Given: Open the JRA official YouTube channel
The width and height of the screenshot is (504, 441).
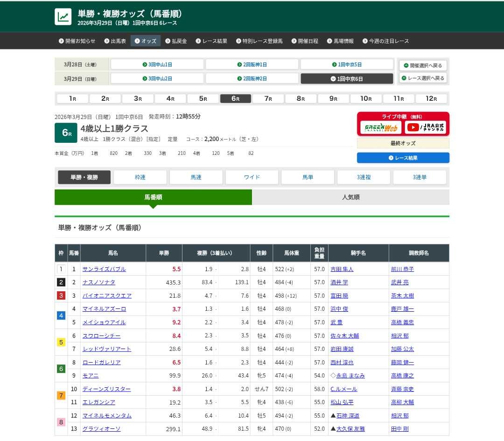Looking at the screenshot, I should 425,127.
